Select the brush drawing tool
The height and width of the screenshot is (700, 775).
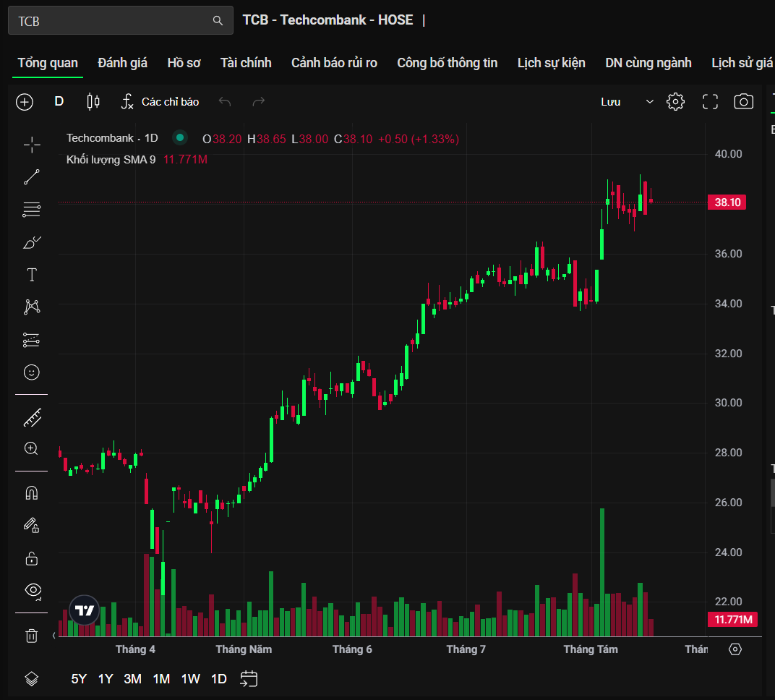pos(32,242)
